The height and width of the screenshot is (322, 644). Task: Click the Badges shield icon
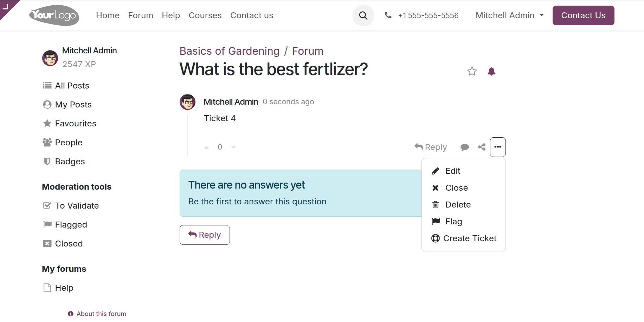pyautogui.click(x=47, y=161)
